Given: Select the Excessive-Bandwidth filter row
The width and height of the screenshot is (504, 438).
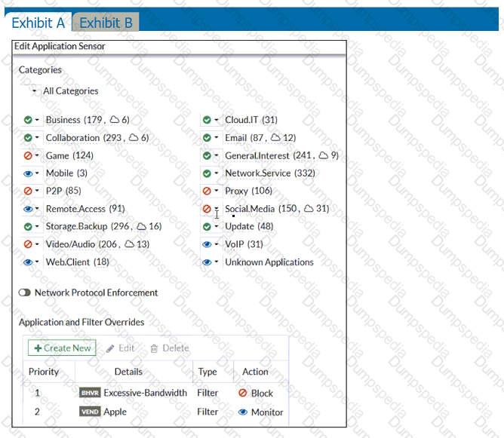Looking at the screenshot, I should point(143,393).
